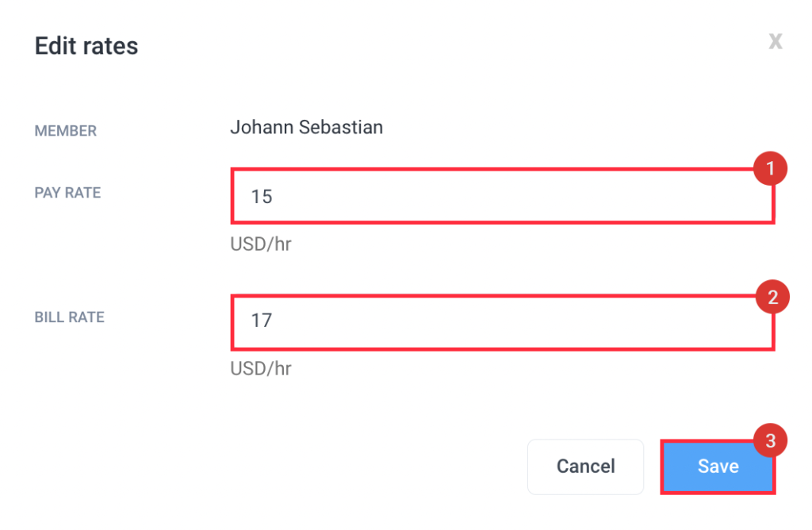Click the Cancel button

pyautogui.click(x=585, y=467)
